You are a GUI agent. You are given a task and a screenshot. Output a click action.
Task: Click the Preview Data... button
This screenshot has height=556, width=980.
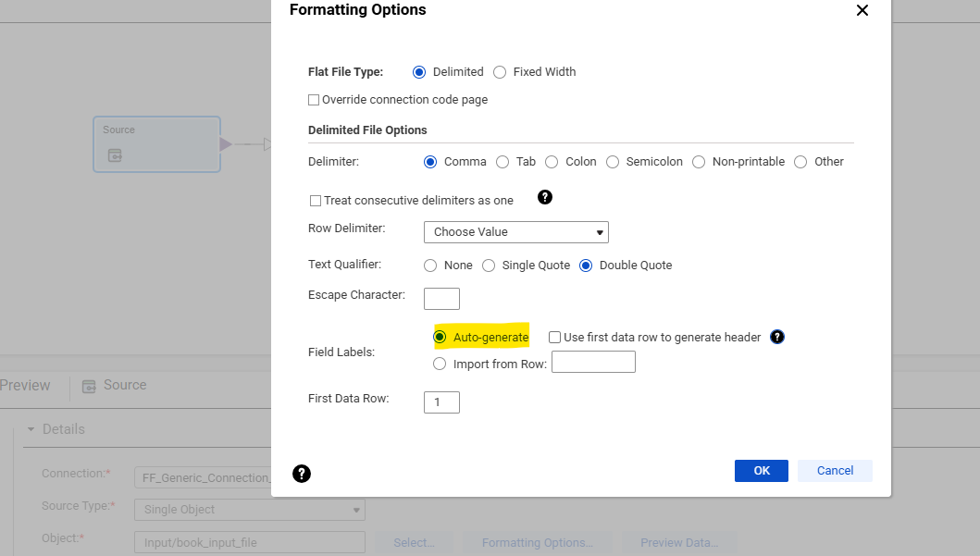pos(679,543)
